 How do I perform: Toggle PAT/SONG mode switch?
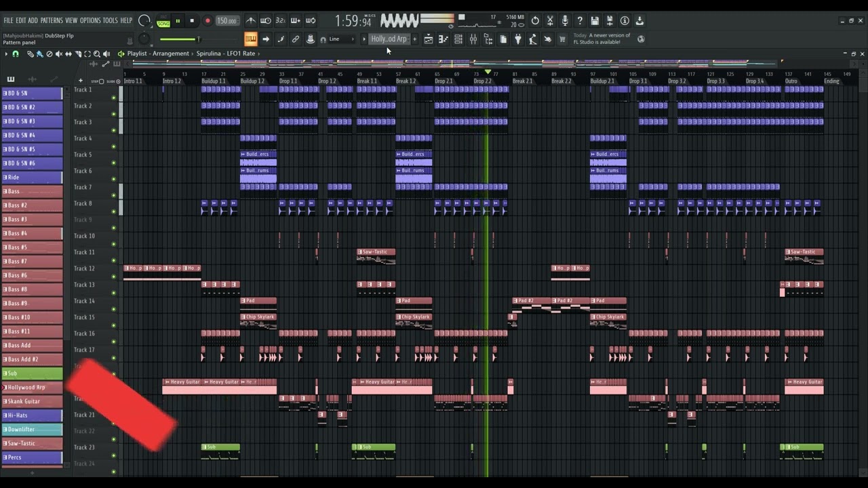(163, 21)
